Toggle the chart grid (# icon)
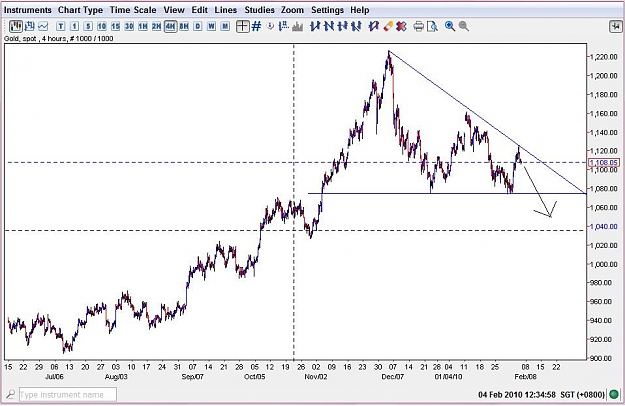Screen dimensions: 625x406 tap(256, 27)
